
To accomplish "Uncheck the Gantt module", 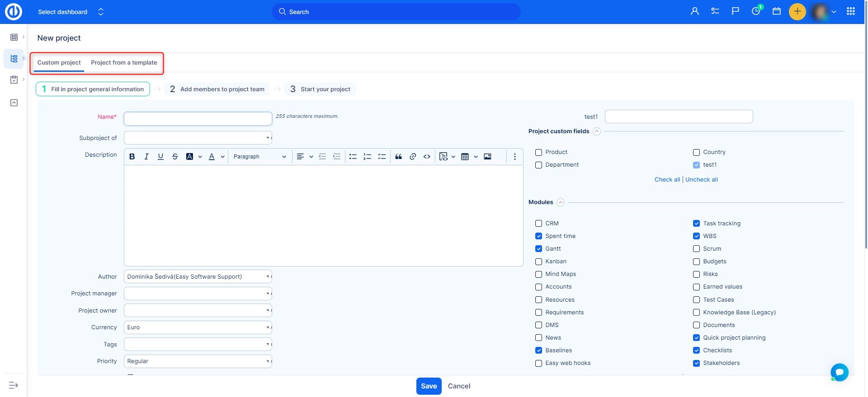I will click(x=538, y=249).
